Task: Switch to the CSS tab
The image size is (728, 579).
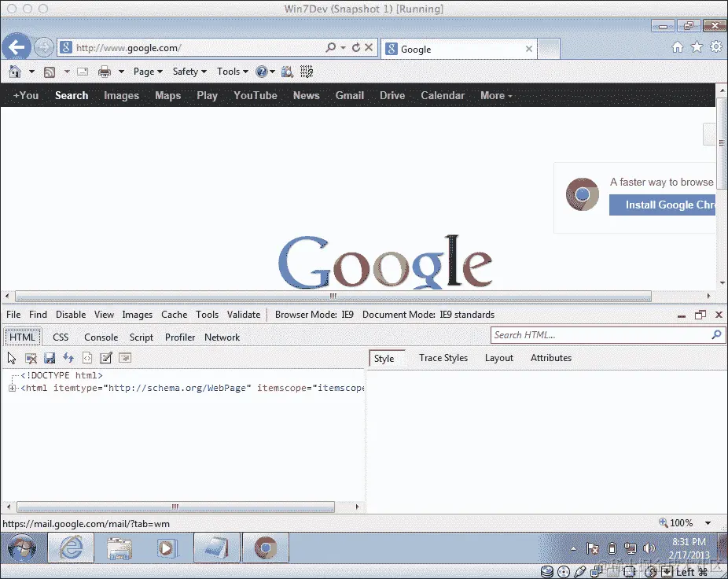Action: (x=61, y=337)
